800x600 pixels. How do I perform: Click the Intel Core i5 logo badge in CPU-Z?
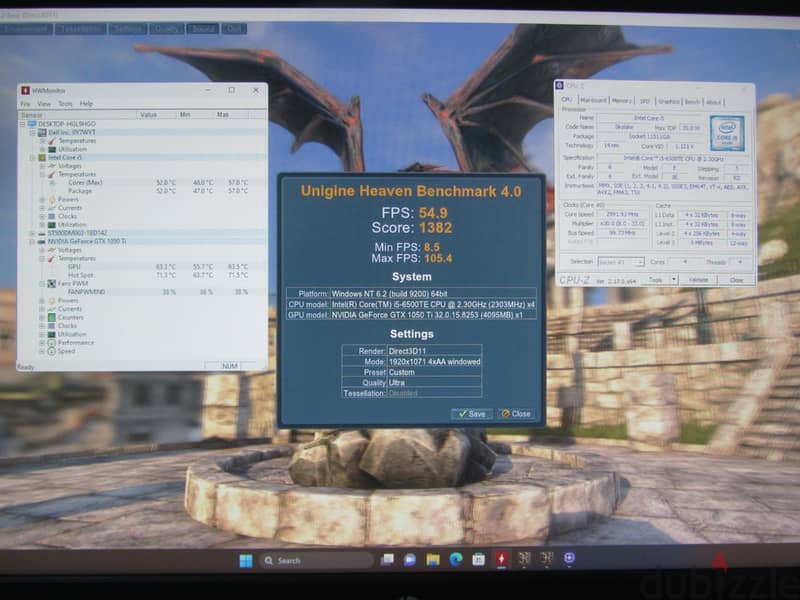click(727, 133)
